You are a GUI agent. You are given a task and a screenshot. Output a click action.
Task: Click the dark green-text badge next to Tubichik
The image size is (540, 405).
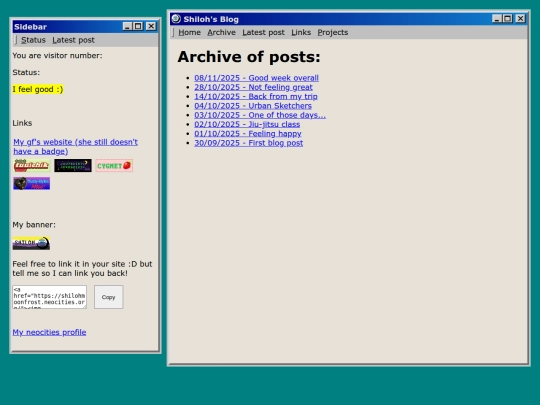click(73, 166)
